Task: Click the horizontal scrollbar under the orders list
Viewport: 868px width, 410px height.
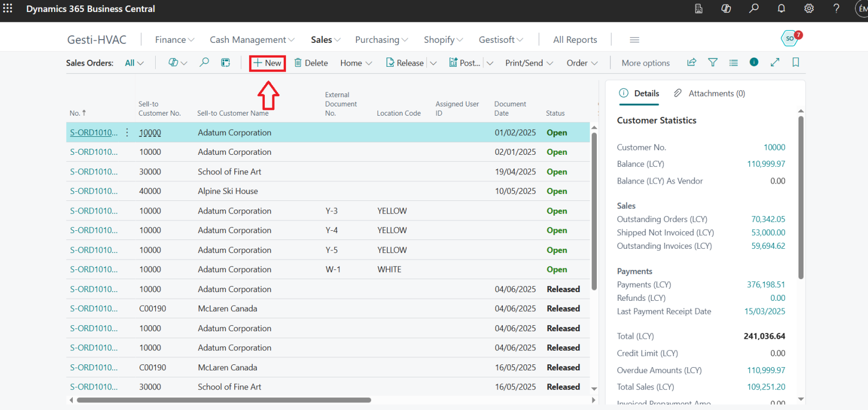Action: pos(224,400)
